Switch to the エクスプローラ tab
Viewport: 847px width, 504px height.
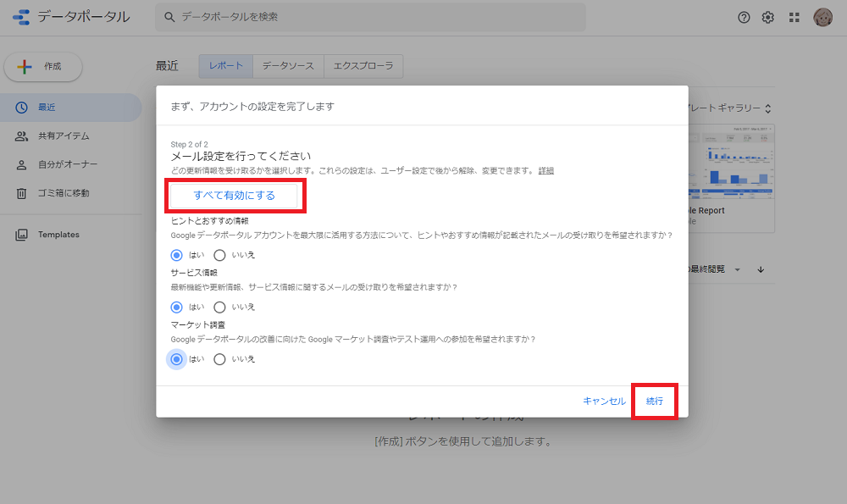click(x=363, y=65)
